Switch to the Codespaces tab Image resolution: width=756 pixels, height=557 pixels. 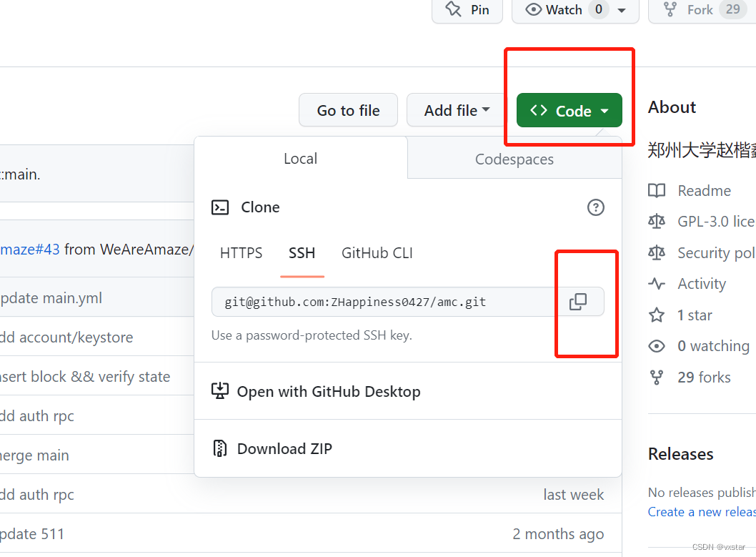pyautogui.click(x=514, y=159)
